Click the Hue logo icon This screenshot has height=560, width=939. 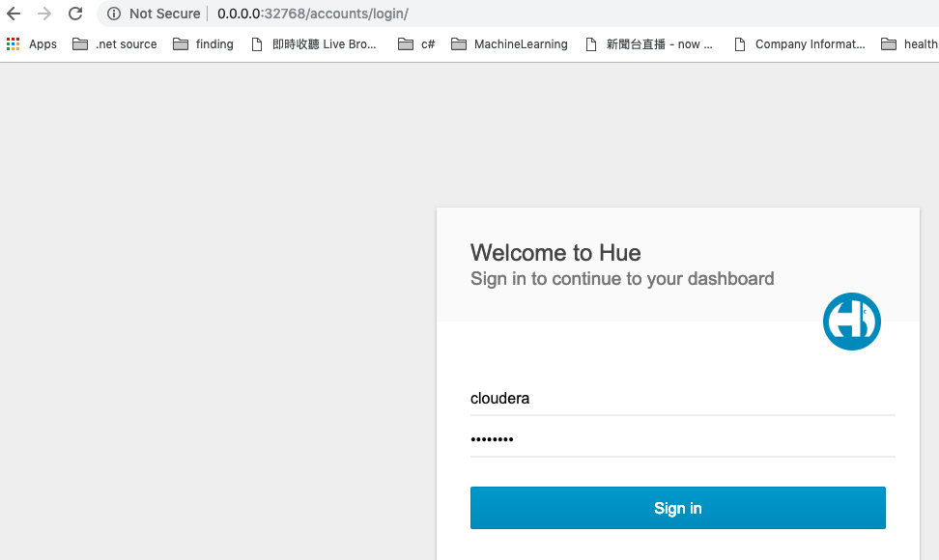click(851, 322)
